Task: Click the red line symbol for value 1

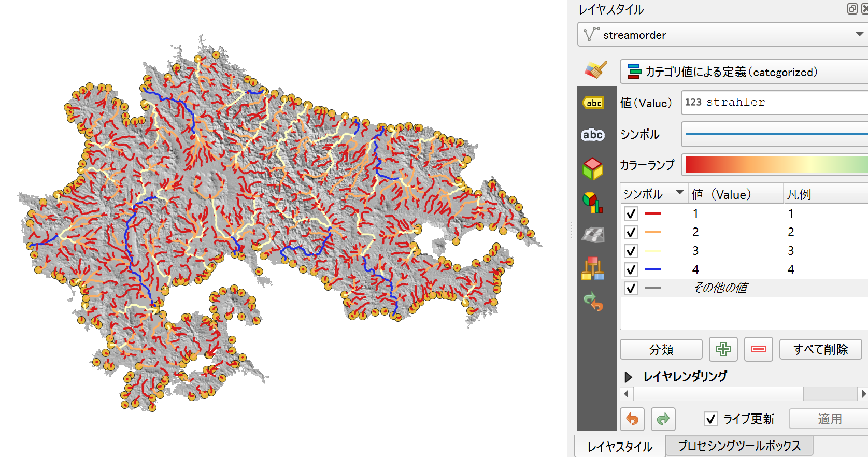Action: 653,213
